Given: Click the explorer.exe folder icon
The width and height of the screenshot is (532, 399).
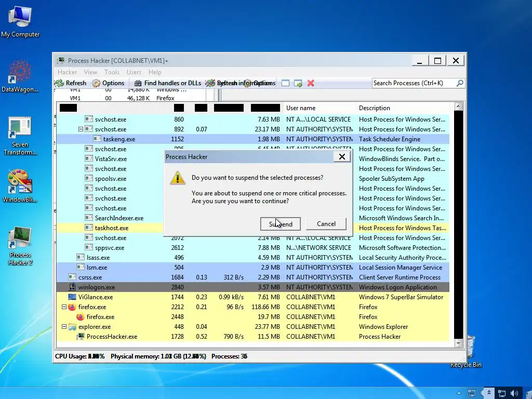Looking at the screenshot, I should pyautogui.click(x=72, y=327).
